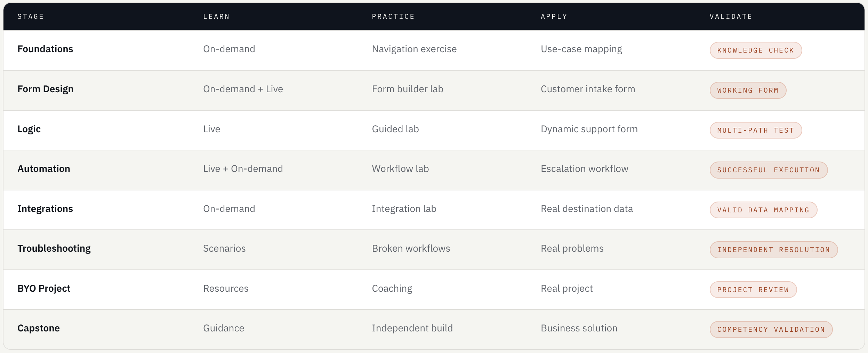This screenshot has height=353, width=868.
Task: Click the WORKING FORM badge
Action: (748, 91)
